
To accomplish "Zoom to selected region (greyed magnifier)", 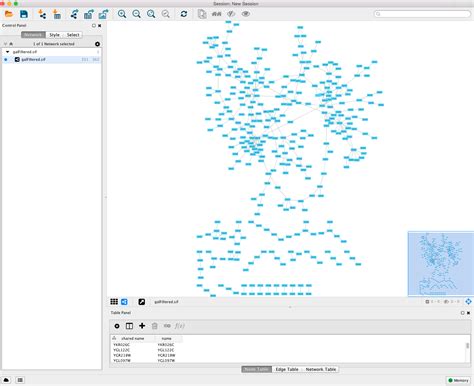I will pos(166,14).
